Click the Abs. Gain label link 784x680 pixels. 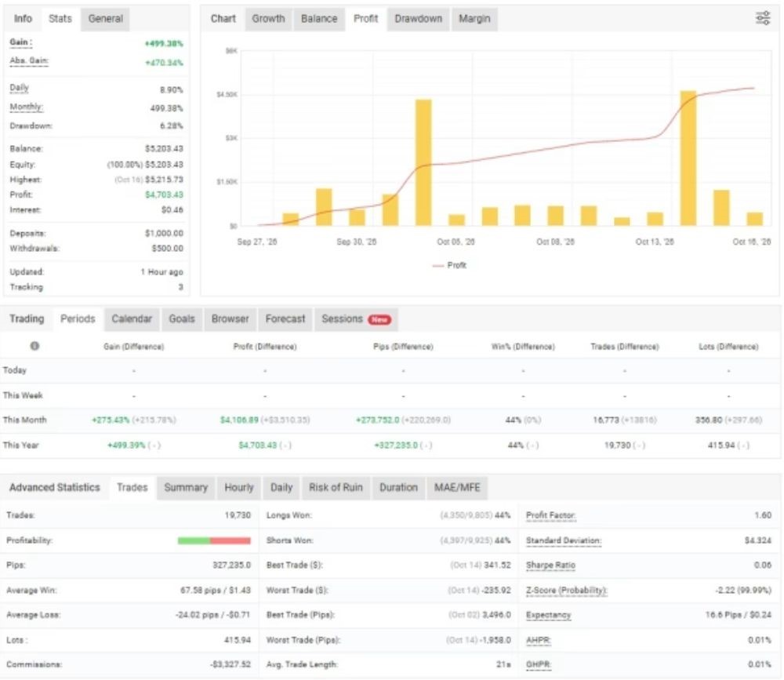click(x=29, y=61)
